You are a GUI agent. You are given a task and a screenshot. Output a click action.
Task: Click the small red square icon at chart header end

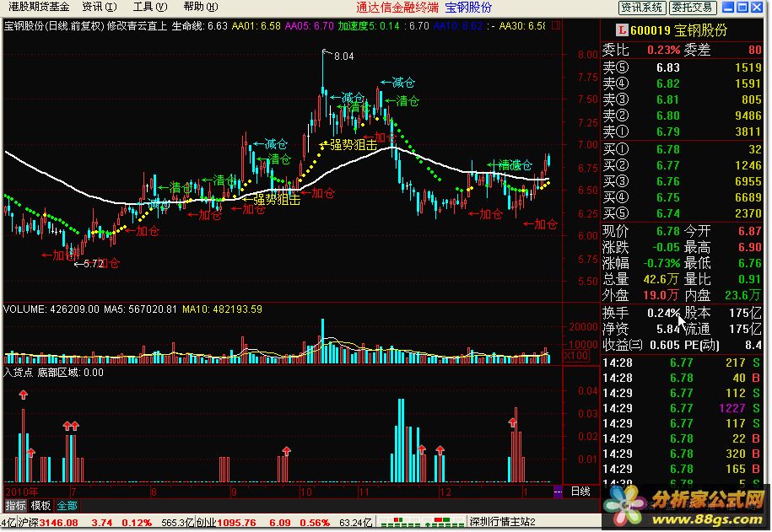556,25
